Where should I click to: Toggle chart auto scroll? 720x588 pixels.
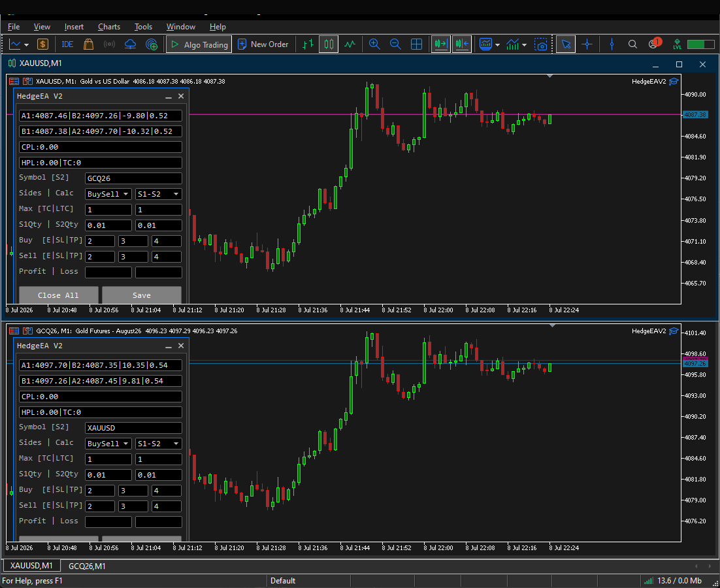[x=440, y=44]
